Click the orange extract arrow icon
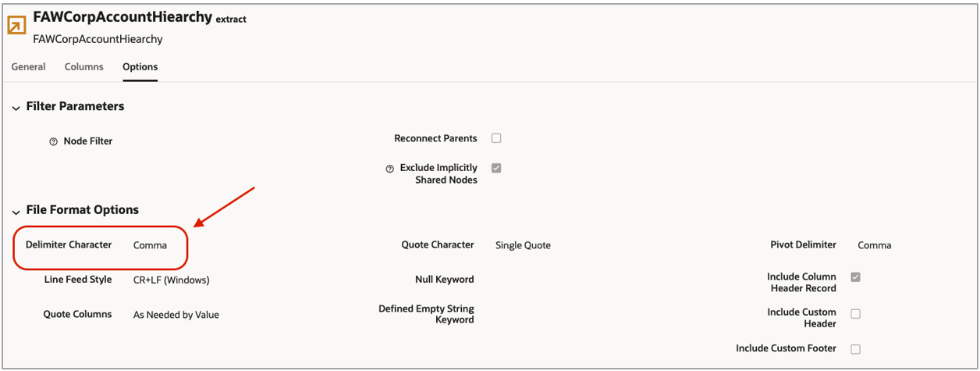Viewport: 980px width, 371px height. [16, 26]
